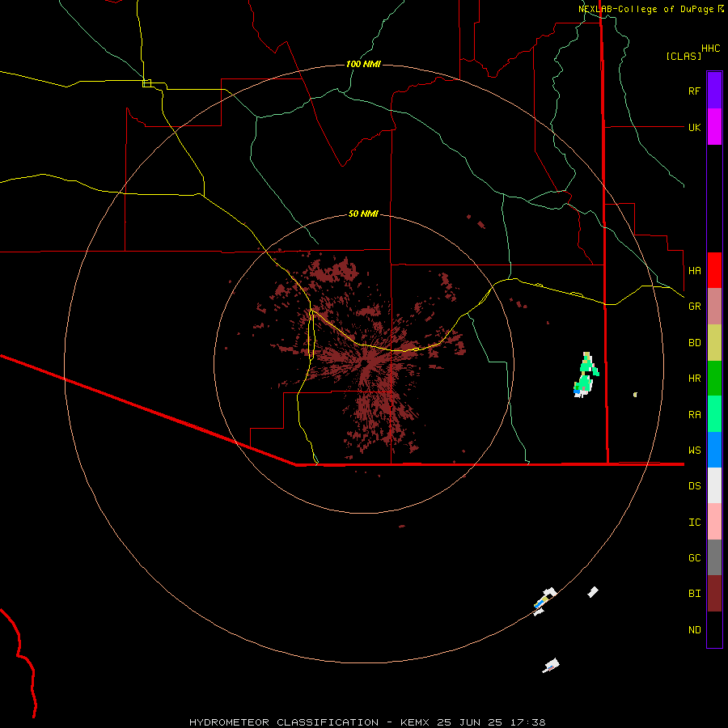Select the light pink IC legend swatch

[x=714, y=522]
